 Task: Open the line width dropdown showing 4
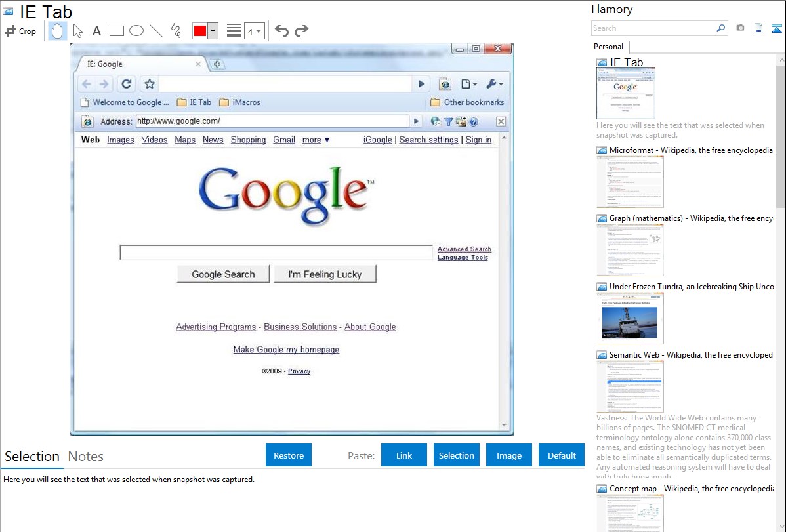254,31
